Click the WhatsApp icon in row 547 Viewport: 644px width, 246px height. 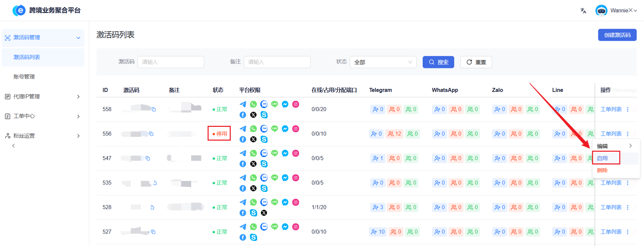(x=253, y=153)
